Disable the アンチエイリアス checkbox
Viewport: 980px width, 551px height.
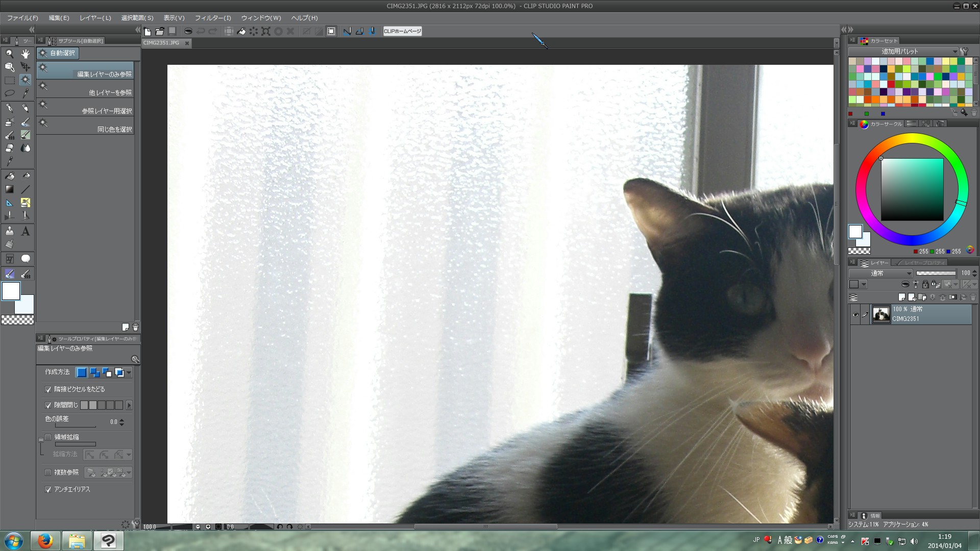click(48, 489)
